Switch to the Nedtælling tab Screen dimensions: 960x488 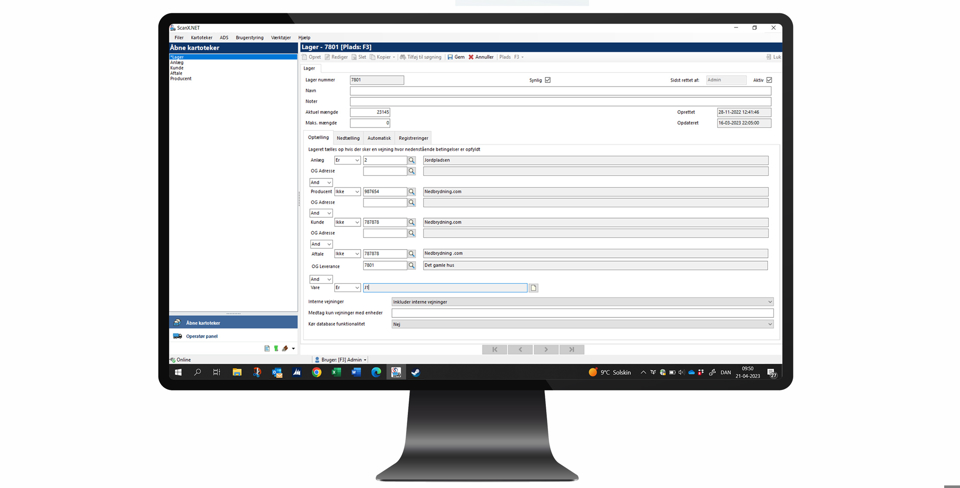(348, 138)
